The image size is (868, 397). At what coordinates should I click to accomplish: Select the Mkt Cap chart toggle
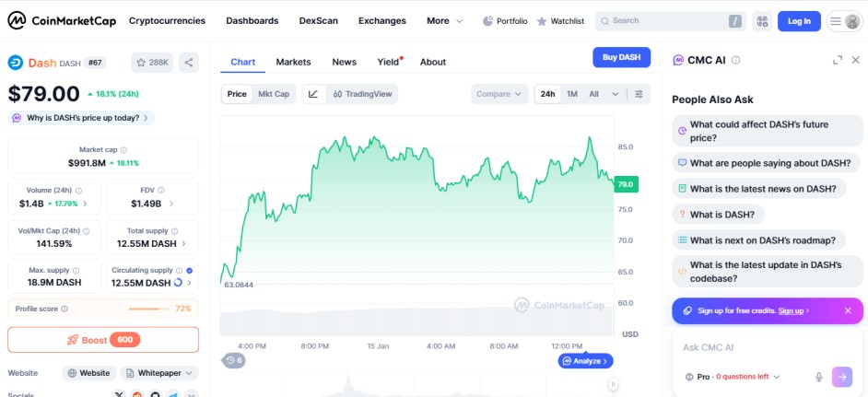click(x=274, y=94)
